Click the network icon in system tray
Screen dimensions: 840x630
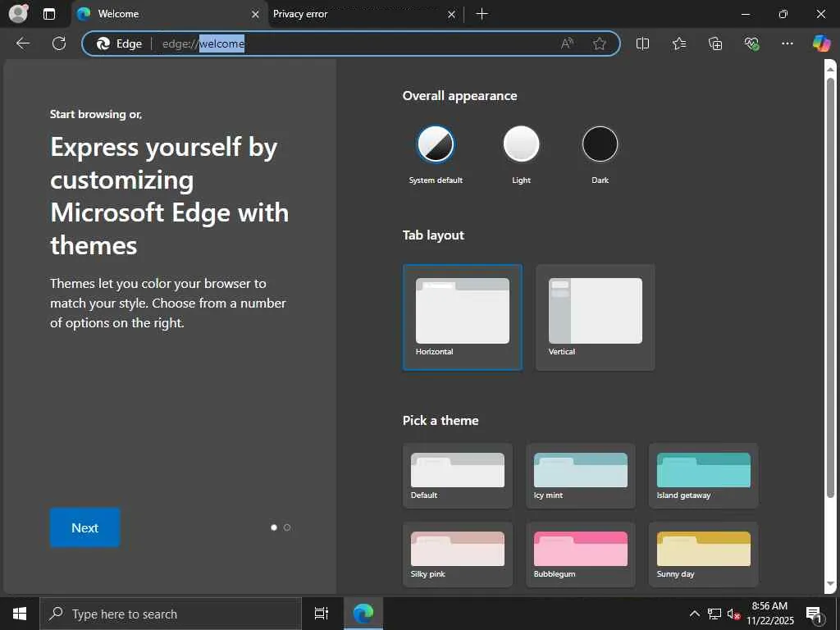pyautogui.click(x=714, y=614)
